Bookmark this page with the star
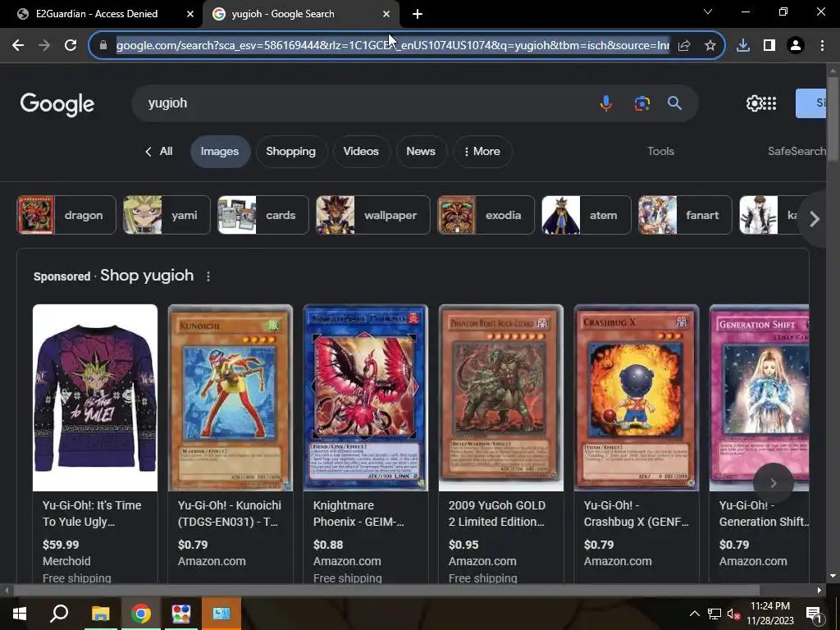Screen dimensions: 840x630 (x=710, y=46)
